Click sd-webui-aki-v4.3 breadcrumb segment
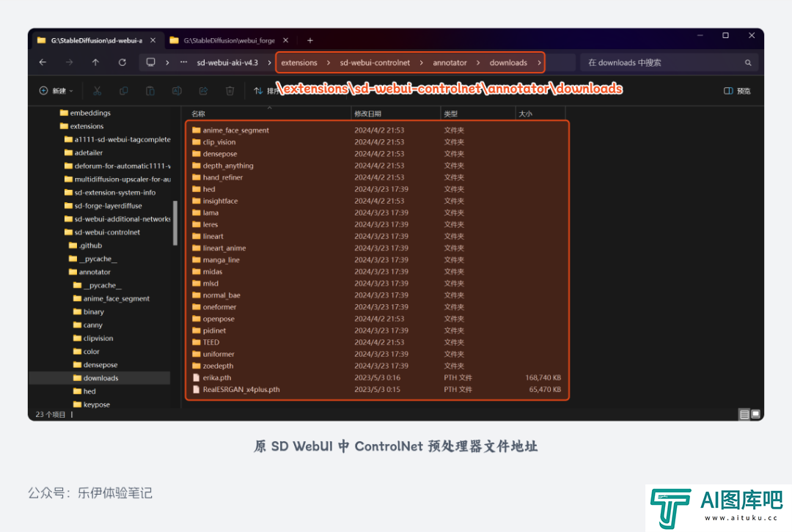 (x=227, y=62)
